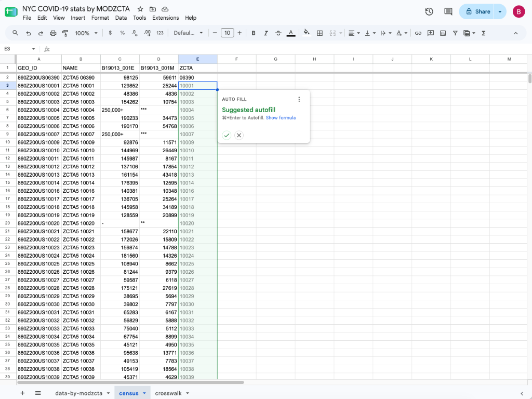Expand merge cells options arrow

pyautogui.click(x=340, y=33)
